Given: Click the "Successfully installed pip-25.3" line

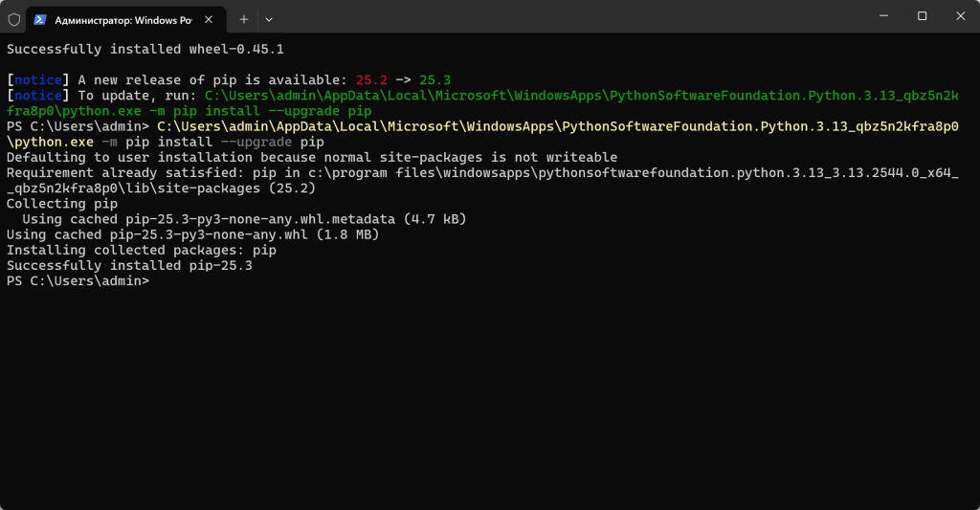Looking at the screenshot, I should coord(129,266).
